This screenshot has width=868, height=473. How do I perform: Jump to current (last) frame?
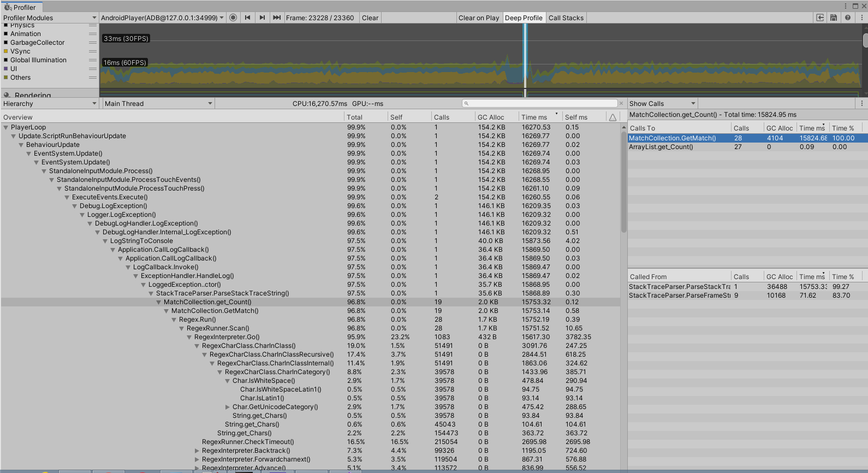277,17
